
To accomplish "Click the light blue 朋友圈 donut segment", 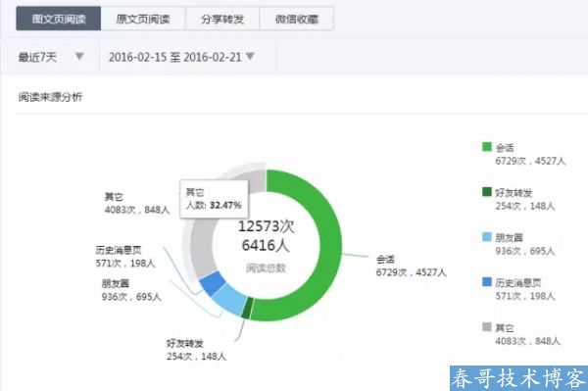I will click(x=229, y=299).
